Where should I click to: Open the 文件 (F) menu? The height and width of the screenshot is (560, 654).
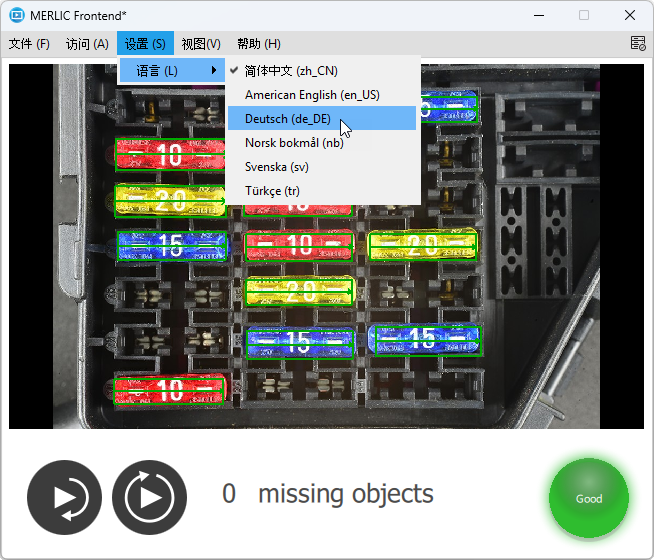click(29, 43)
